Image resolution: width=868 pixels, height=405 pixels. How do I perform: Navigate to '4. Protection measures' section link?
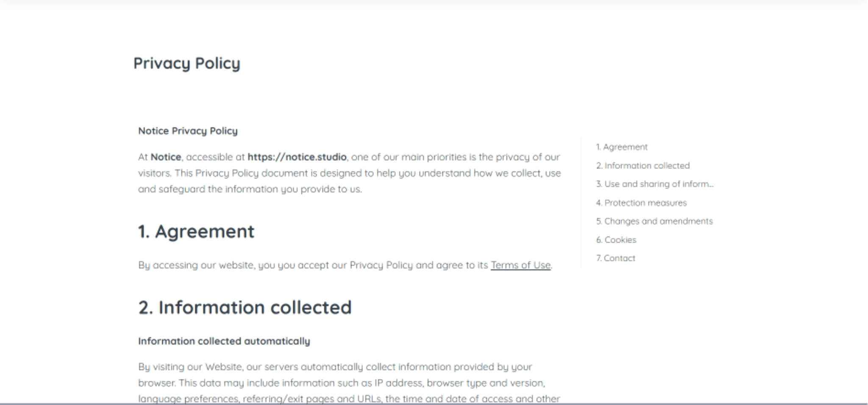pyautogui.click(x=641, y=203)
